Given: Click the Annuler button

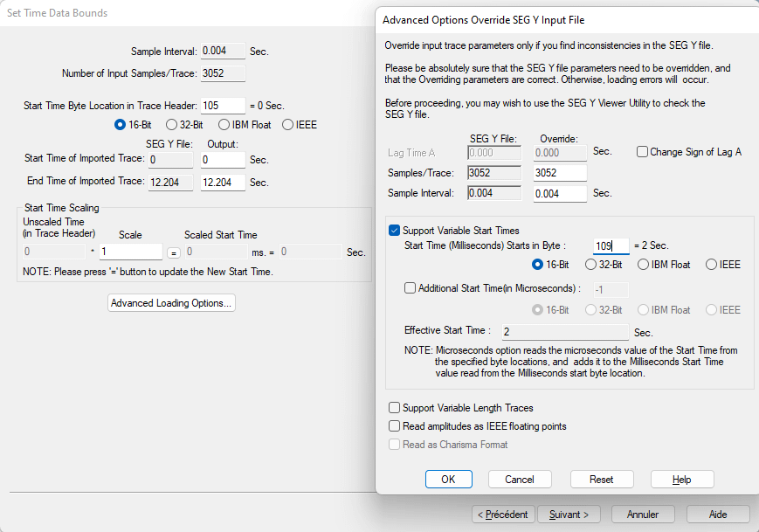Looking at the screenshot, I should tap(642, 515).
